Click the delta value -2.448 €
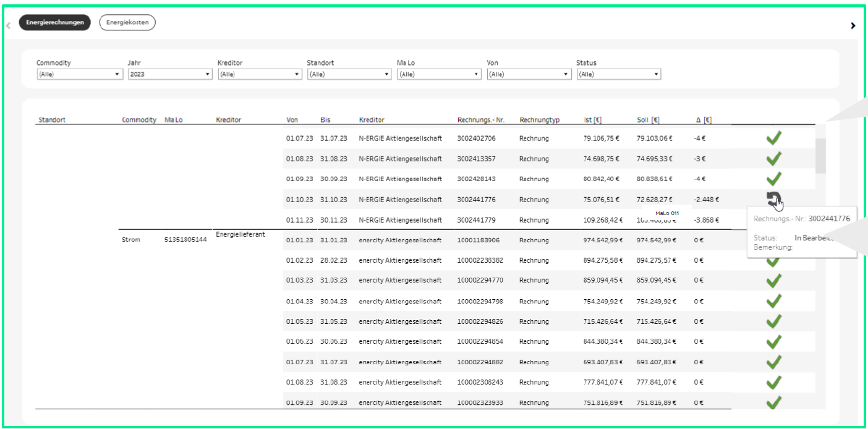Viewport: 868px width, 429px height. click(x=706, y=200)
